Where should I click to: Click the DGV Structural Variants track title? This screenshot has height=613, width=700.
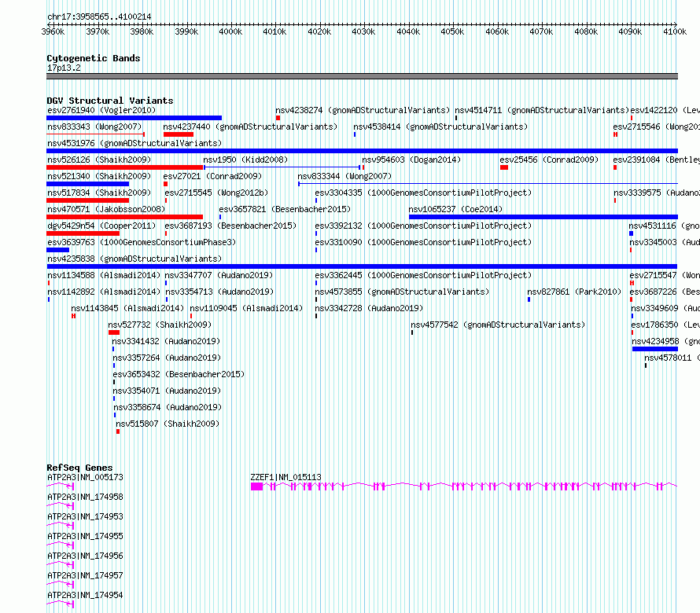[110, 101]
